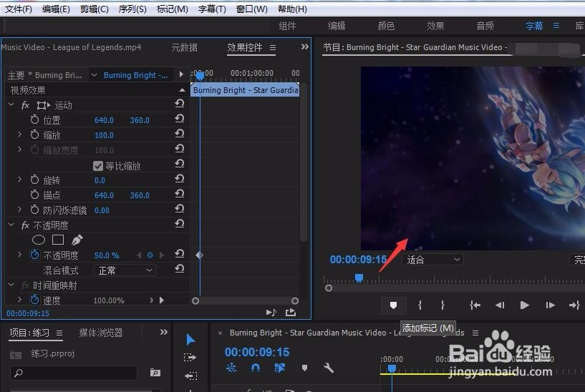
Task: Reset the 不透明度 value parameter
Action: pos(180,254)
